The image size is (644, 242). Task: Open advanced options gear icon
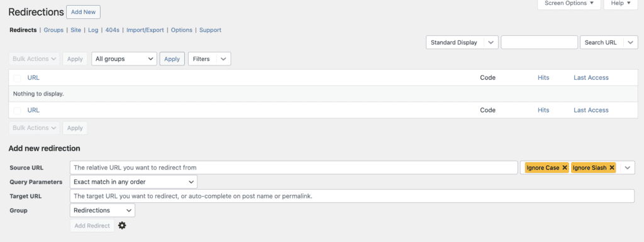click(122, 225)
